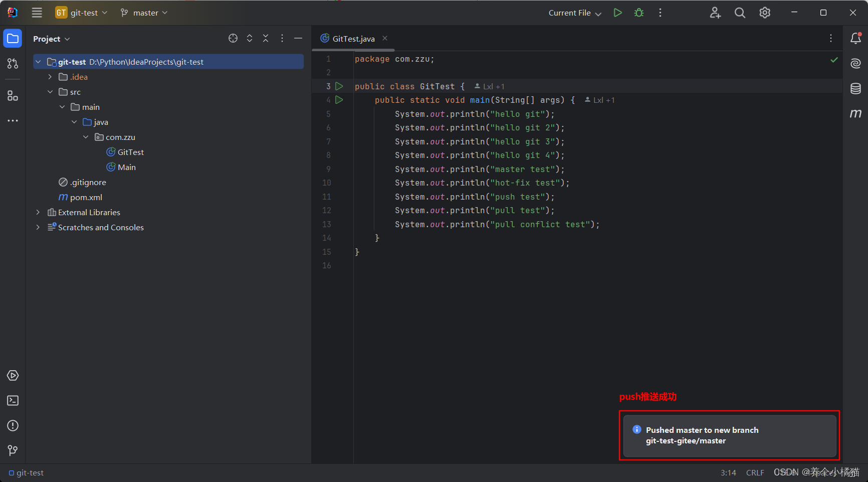Open the Database tool window icon
Image resolution: width=868 pixels, height=482 pixels.
(x=856, y=88)
